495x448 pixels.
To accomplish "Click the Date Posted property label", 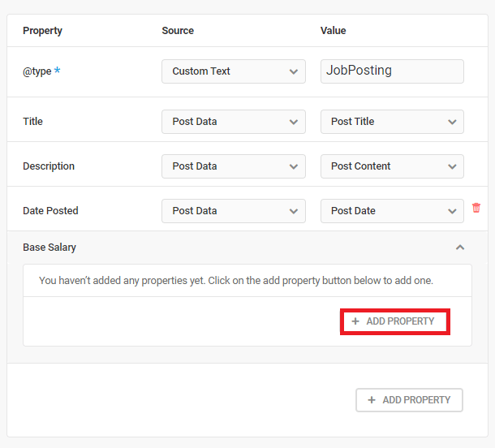I will point(50,211).
